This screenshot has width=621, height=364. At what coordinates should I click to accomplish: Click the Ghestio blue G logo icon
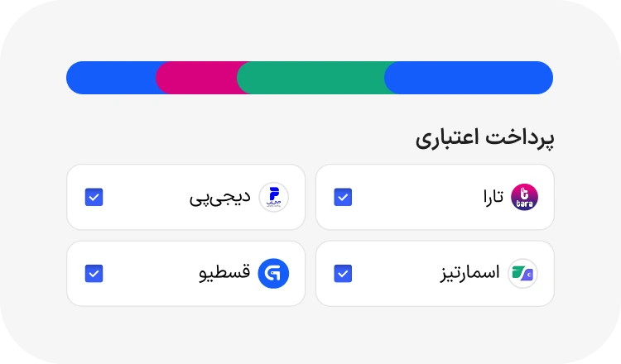(x=273, y=273)
